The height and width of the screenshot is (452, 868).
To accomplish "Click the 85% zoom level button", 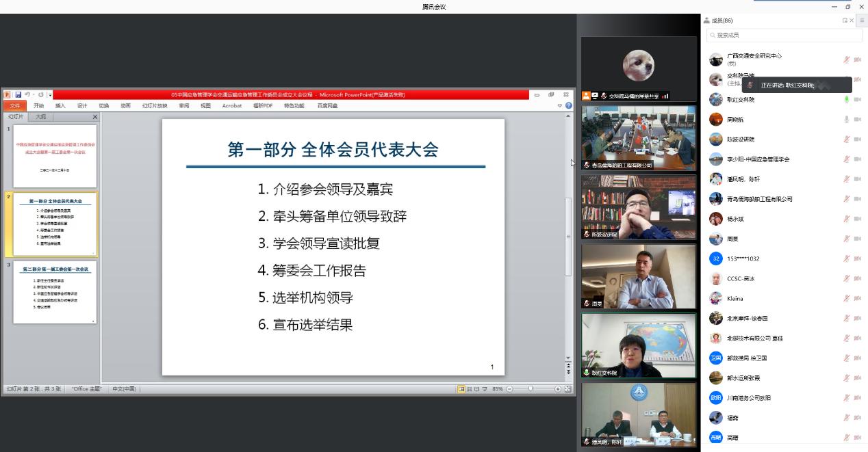I will (496, 388).
